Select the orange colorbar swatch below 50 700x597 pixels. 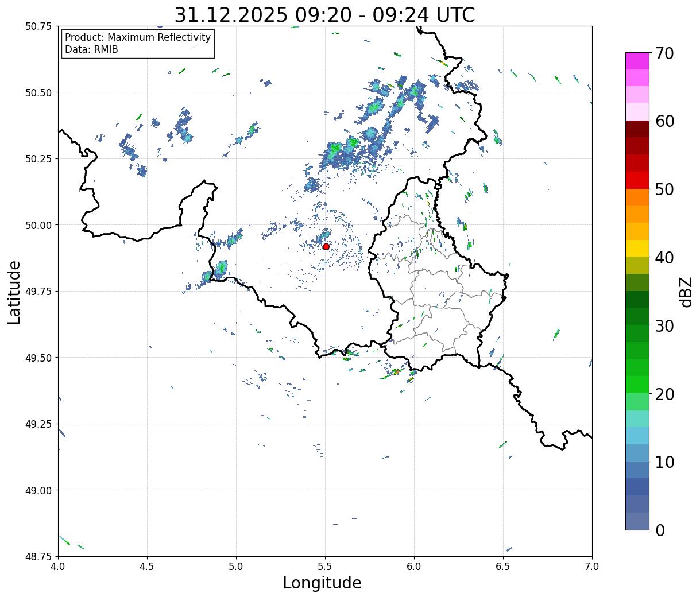click(637, 197)
